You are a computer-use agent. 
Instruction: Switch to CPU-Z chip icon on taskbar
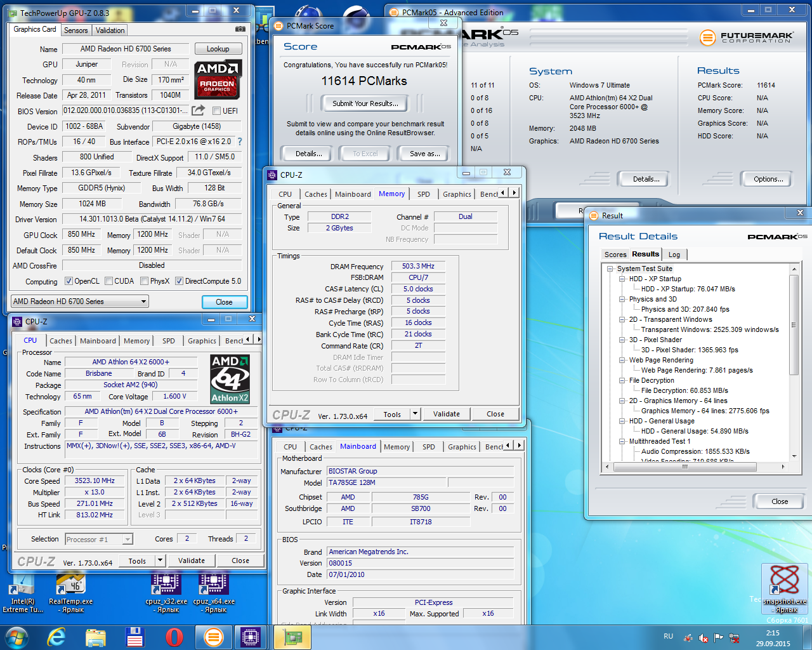[251, 637]
